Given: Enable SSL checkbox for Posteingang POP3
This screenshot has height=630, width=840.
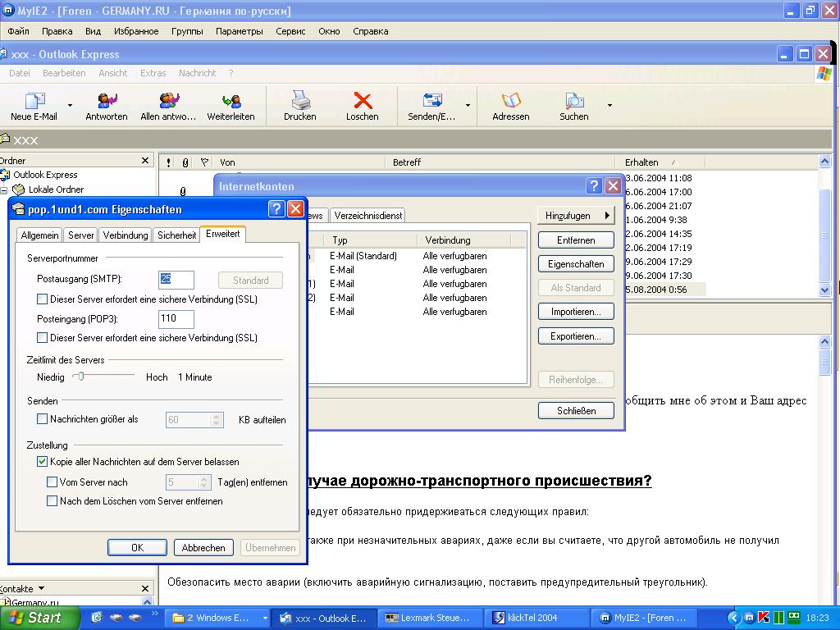Looking at the screenshot, I should (x=42, y=337).
